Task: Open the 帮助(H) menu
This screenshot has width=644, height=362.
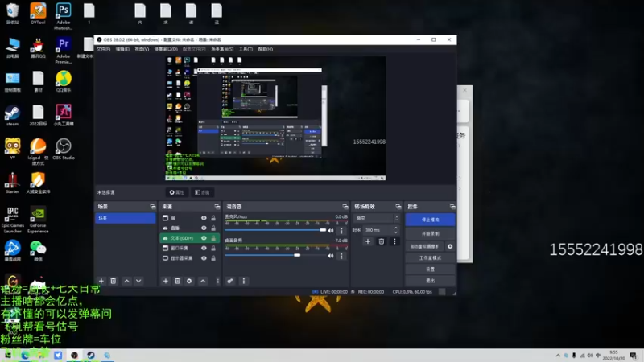Action: 266,49
